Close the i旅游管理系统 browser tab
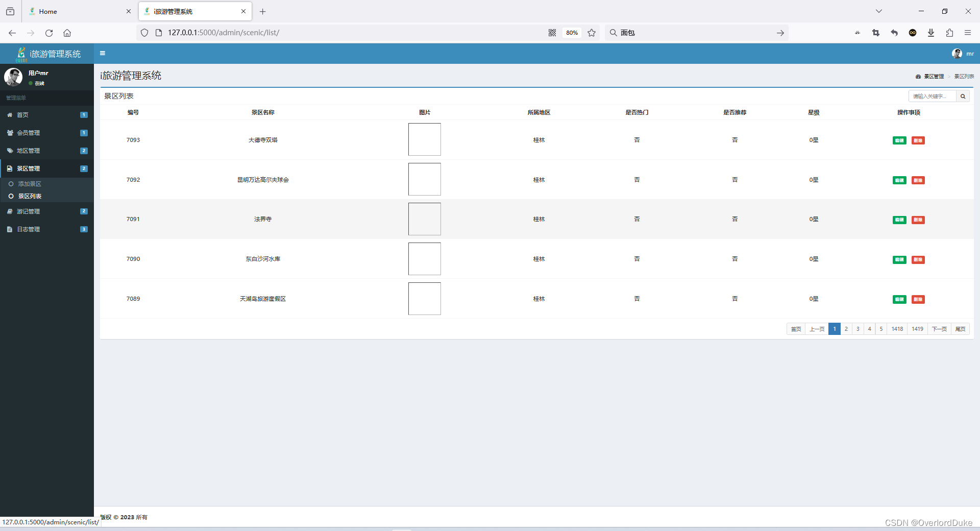Screen dimensions: 980x531 [243, 11]
